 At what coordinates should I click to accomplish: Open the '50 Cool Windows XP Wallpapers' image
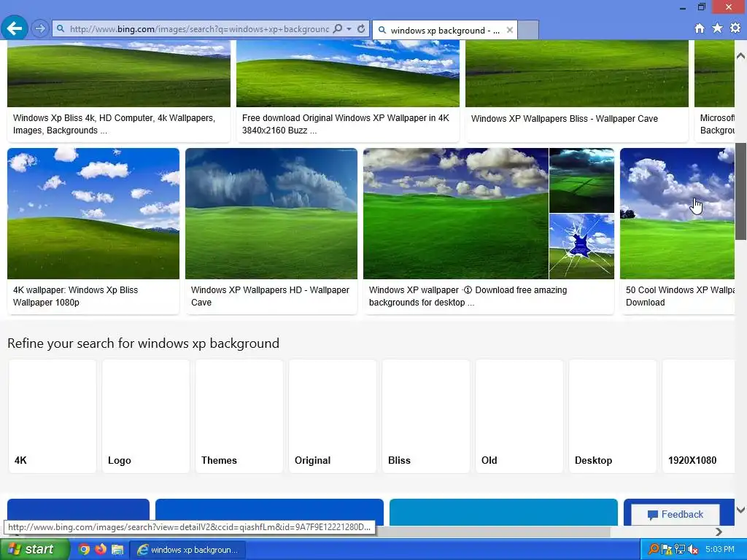[x=677, y=214]
